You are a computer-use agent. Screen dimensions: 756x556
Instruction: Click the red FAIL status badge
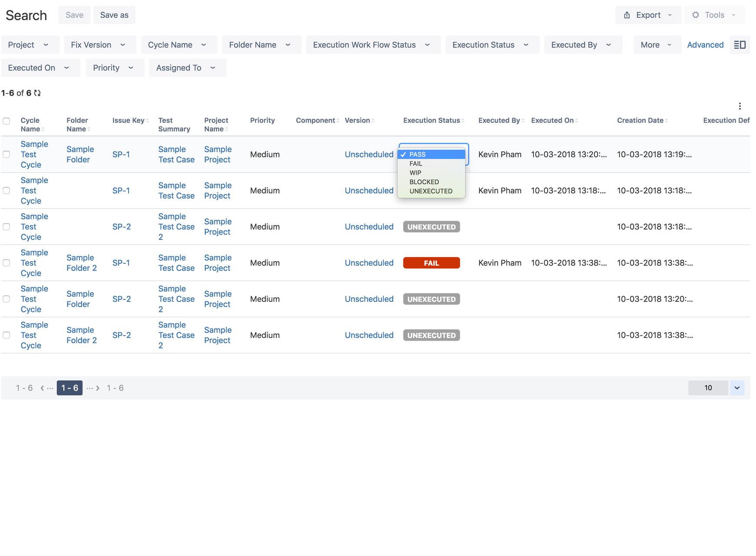(431, 263)
